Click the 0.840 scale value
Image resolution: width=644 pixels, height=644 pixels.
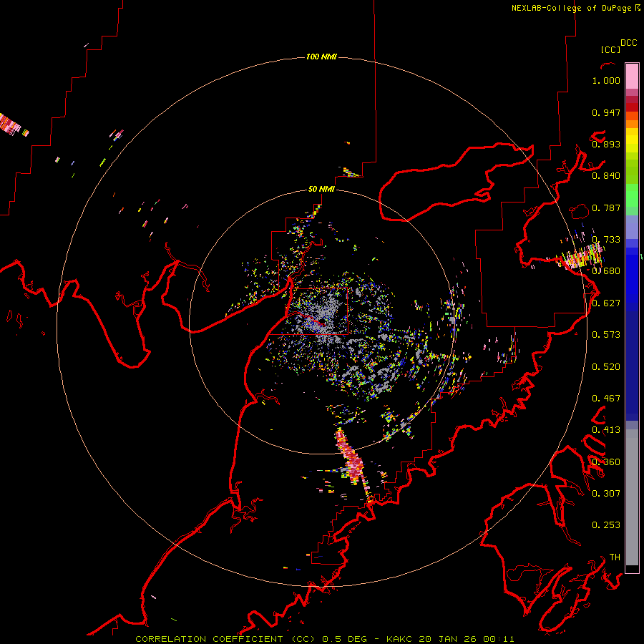pos(606,176)
